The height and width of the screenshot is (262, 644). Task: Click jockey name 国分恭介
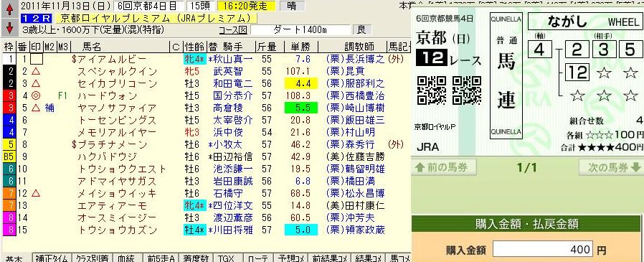(x=233, y=96)
